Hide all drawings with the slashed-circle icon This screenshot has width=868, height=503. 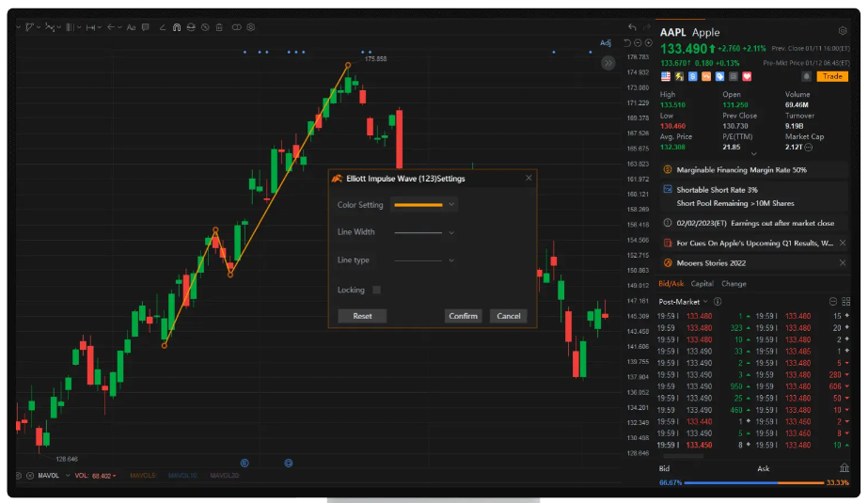coord(205,27)
